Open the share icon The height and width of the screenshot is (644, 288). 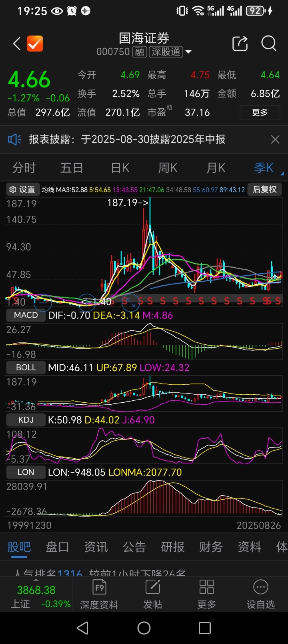click(x=240, y=44)
